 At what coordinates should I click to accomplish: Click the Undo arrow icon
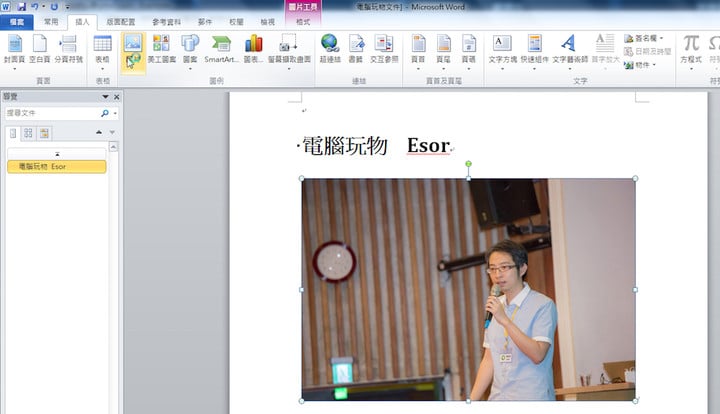pos(35,6)
